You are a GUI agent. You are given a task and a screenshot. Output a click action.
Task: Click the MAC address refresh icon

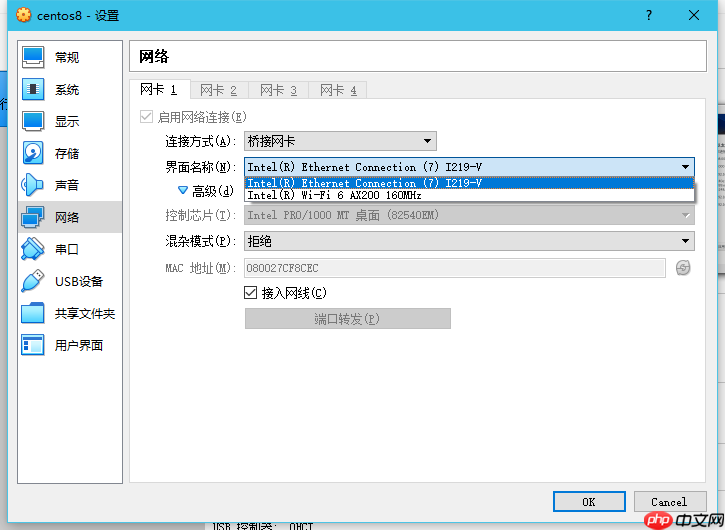point(683,268)
